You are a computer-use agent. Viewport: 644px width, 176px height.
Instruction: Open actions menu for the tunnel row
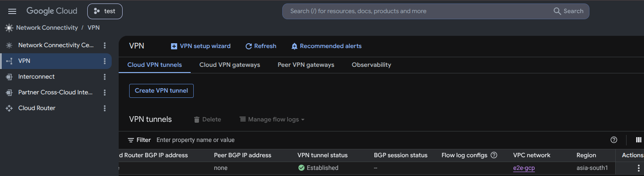point(639,168)
